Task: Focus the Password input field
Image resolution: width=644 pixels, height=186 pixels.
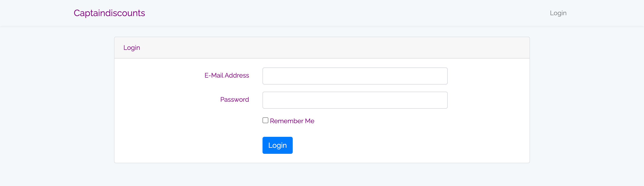Action: click(355, 100)
